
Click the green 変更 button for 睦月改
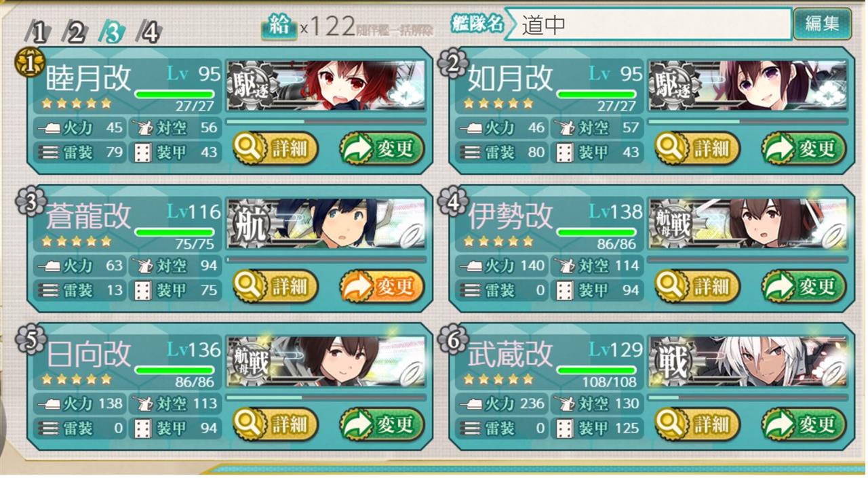click(382, 148)
